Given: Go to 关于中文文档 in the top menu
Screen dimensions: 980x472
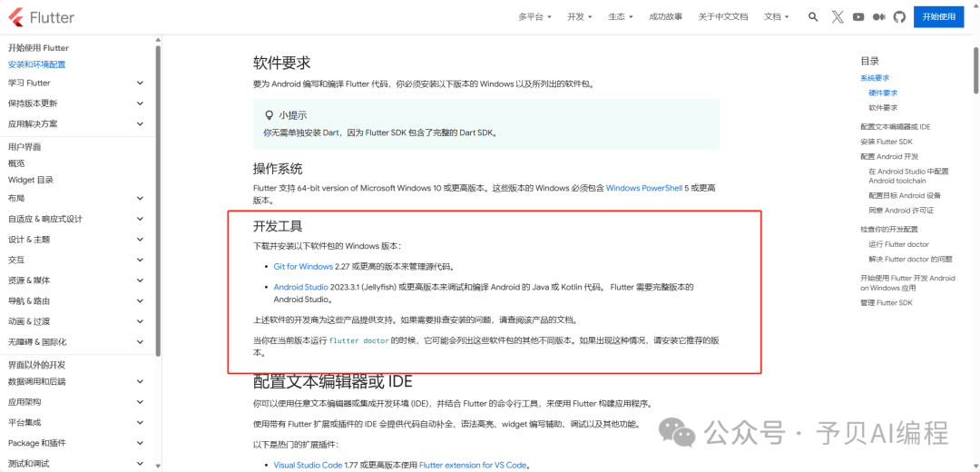Looking at the screenshot, I should click(723, 17).
